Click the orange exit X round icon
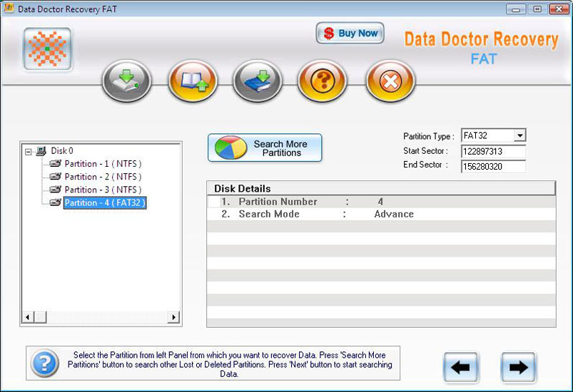 [x=390, y=81]
